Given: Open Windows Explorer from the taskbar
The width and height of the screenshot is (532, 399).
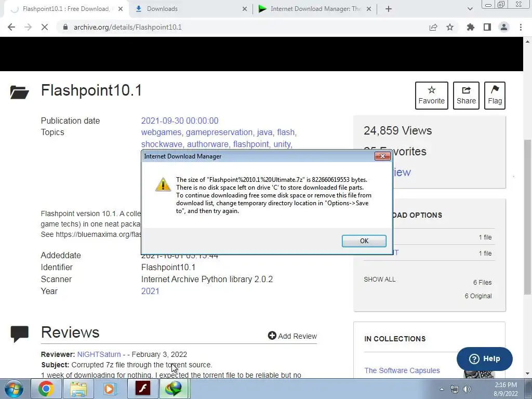Looking at the screenshot, I should click(x=78, y=389).
